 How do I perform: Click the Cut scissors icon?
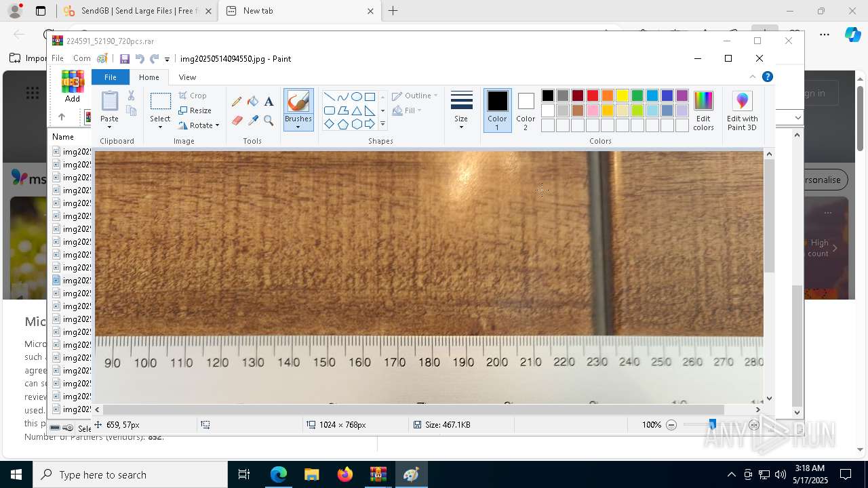pos(131,96)
